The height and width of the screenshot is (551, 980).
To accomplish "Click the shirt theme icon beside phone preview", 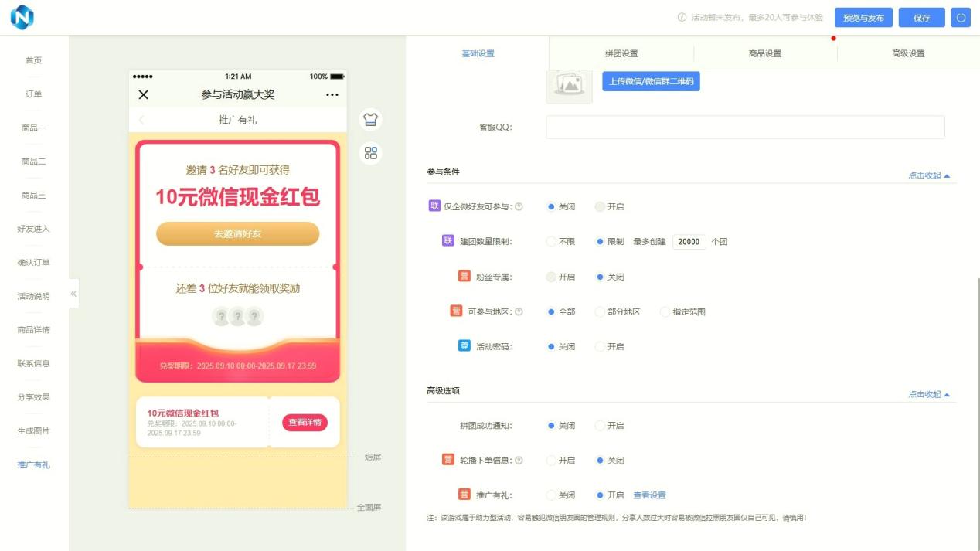I will click(x=371, y=120).
